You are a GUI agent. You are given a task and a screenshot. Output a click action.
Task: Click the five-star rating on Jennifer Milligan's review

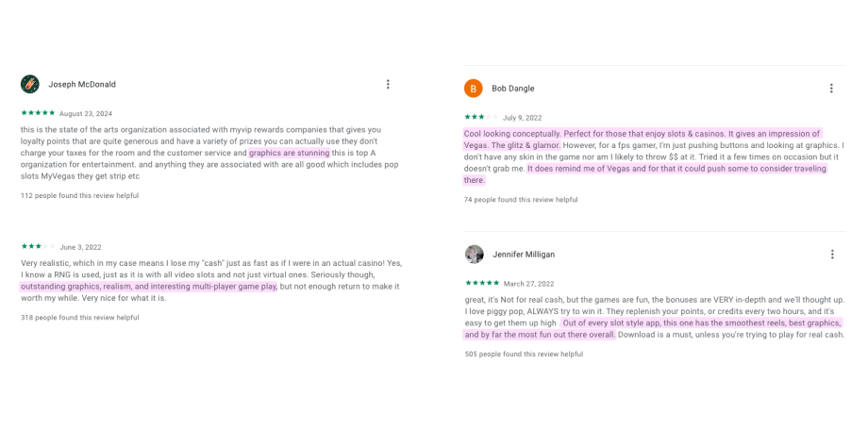481,283
